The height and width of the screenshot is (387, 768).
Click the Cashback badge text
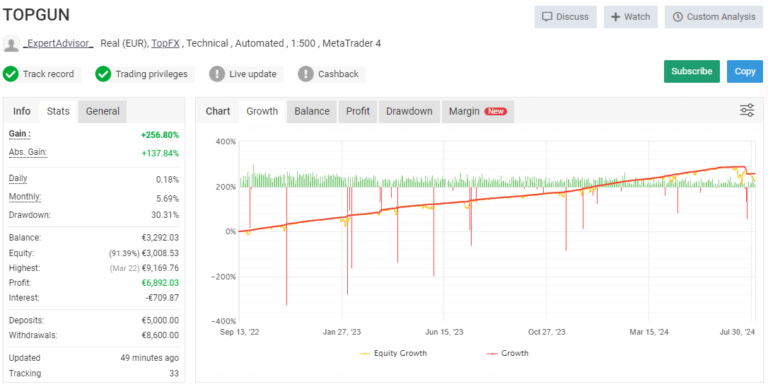click(338, 74)
